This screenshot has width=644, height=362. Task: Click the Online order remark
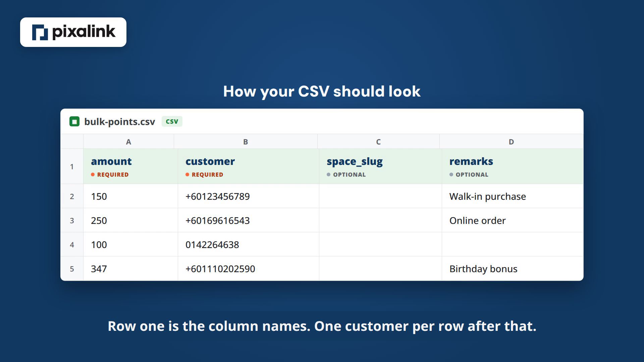478,221
